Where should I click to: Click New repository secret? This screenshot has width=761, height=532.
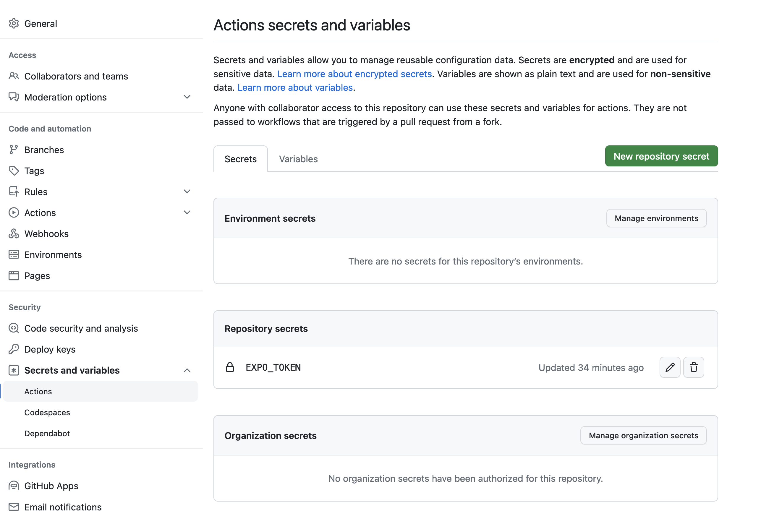pyautogui.click(x=661, y=156)
